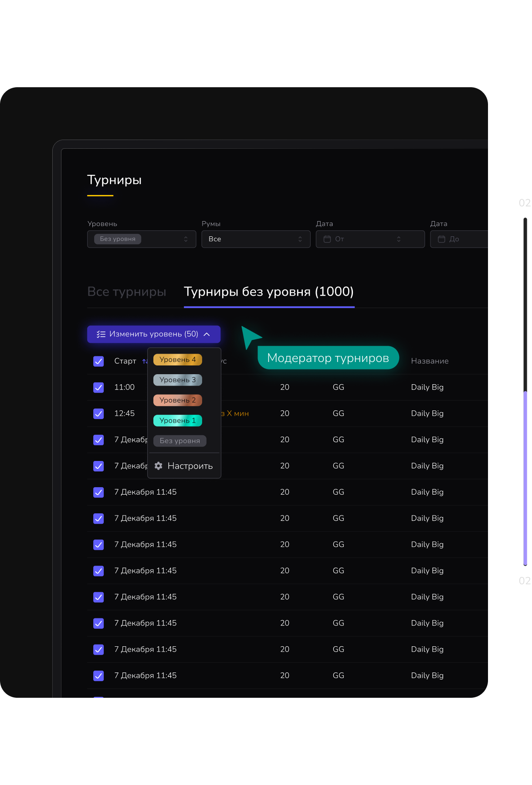This screenshot has height=785, width=532.
Task: Uncheck the 12:45 tournament row checkbox
Action: (98, 413)
